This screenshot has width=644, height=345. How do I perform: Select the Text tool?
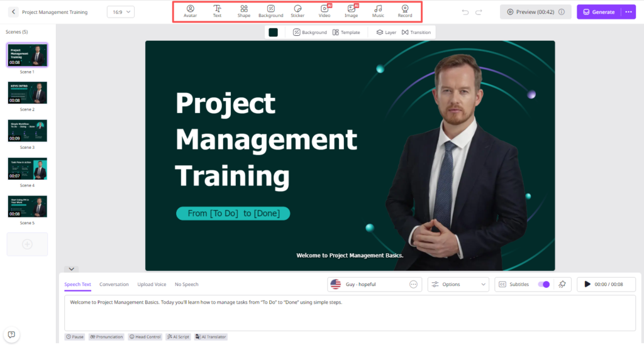coord(217,11)
